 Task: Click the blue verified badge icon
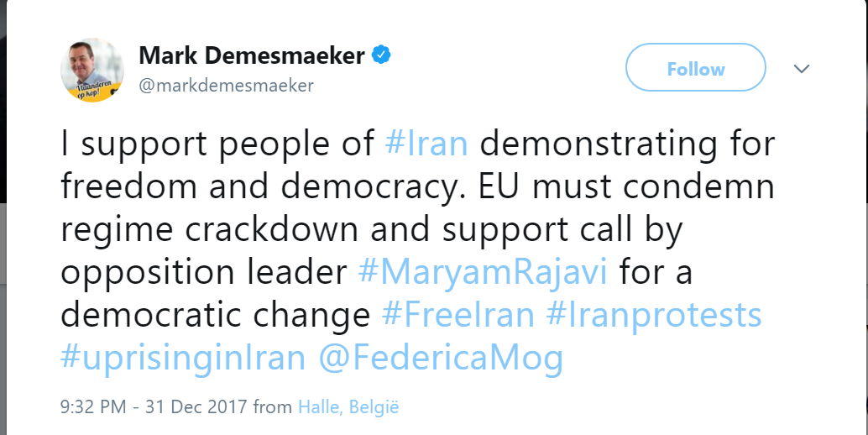[x=383, y=56]
